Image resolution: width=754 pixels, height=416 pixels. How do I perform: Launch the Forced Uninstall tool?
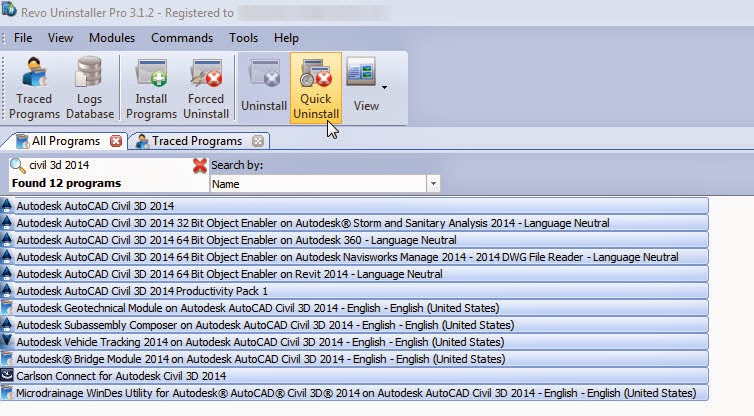point(206,88)
